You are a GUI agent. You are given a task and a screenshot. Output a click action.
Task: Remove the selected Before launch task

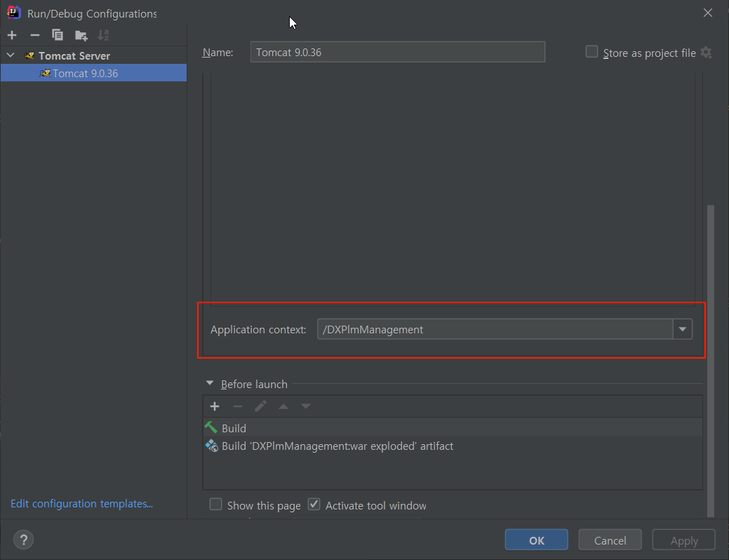tap(238, 406)
